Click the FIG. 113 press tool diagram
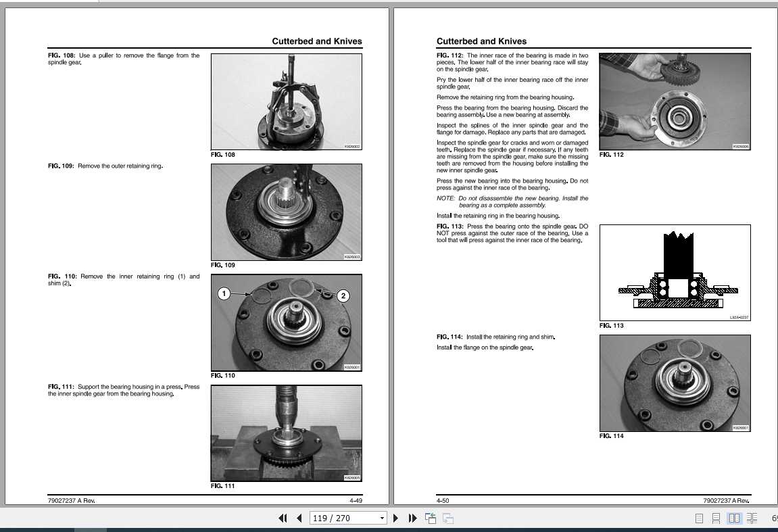 pyautogui.click(x=674, y=272)
